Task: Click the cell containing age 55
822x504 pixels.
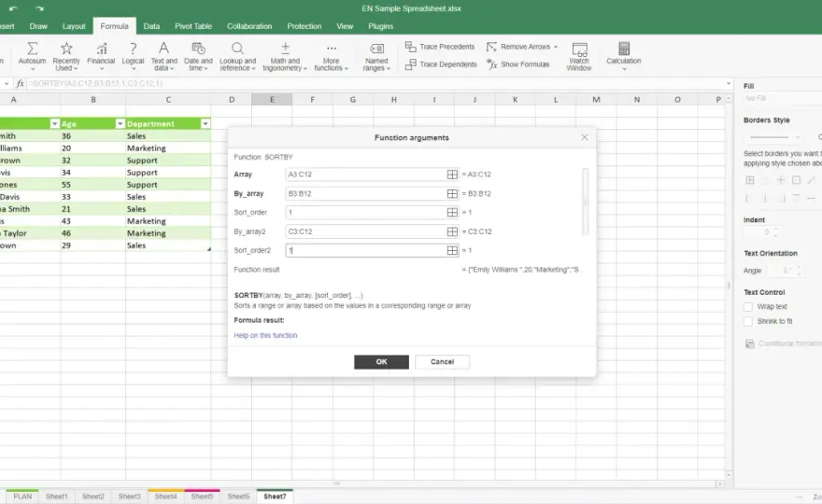Action: [x=92, y=185]
